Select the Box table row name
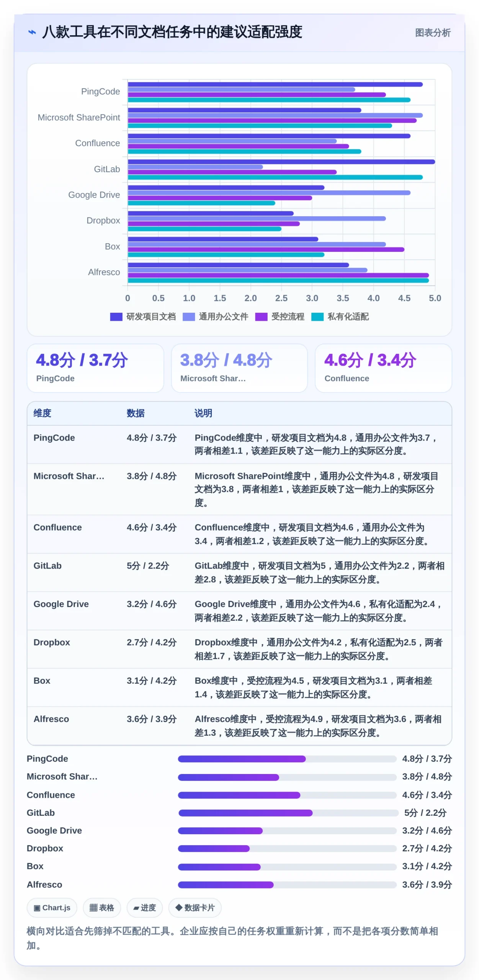This screenshot has height=980, width=479. click(x=42, y=681)
